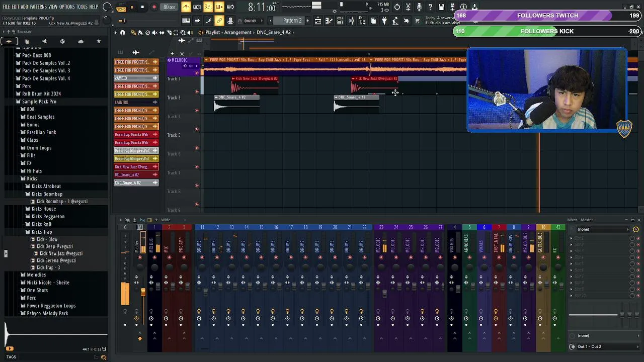Select the playlist Paint brush tool
Image resolution: width=644 pixels, height=362 pixels.
point(141,32)
